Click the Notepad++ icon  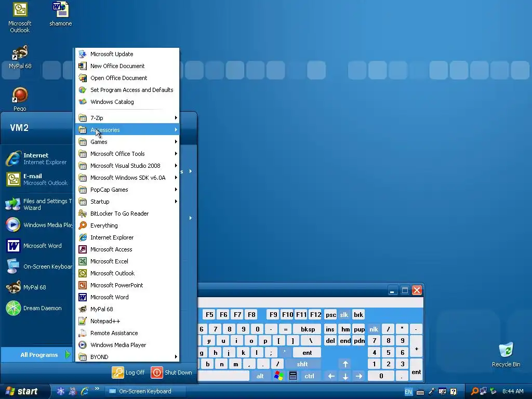pyautogui.click(x=83, y=321)
